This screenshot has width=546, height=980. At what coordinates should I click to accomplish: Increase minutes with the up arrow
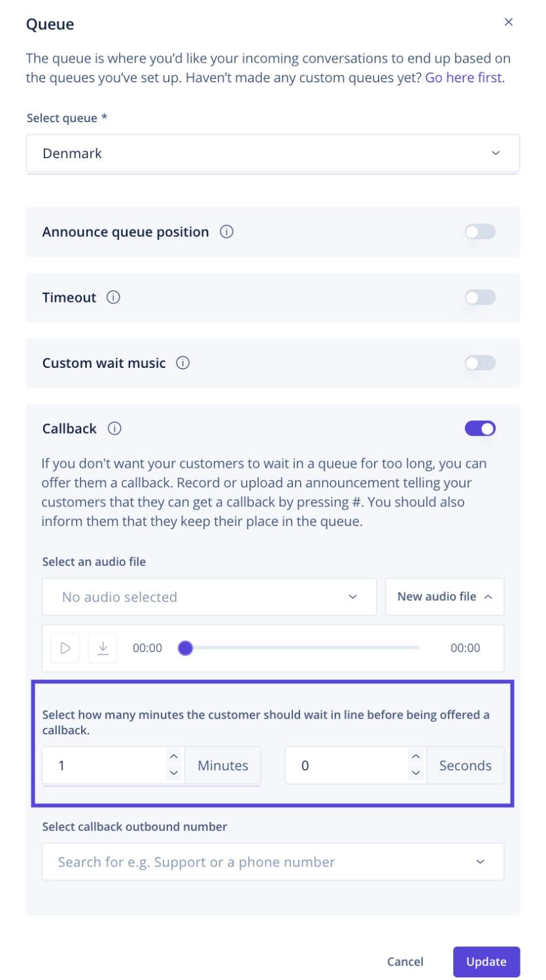click(173, 757)
